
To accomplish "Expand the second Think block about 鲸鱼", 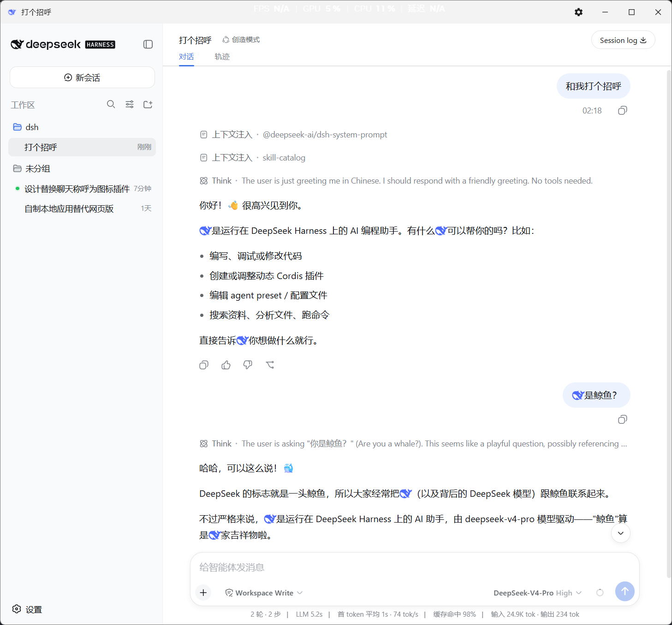I will (x=413, y=444).
